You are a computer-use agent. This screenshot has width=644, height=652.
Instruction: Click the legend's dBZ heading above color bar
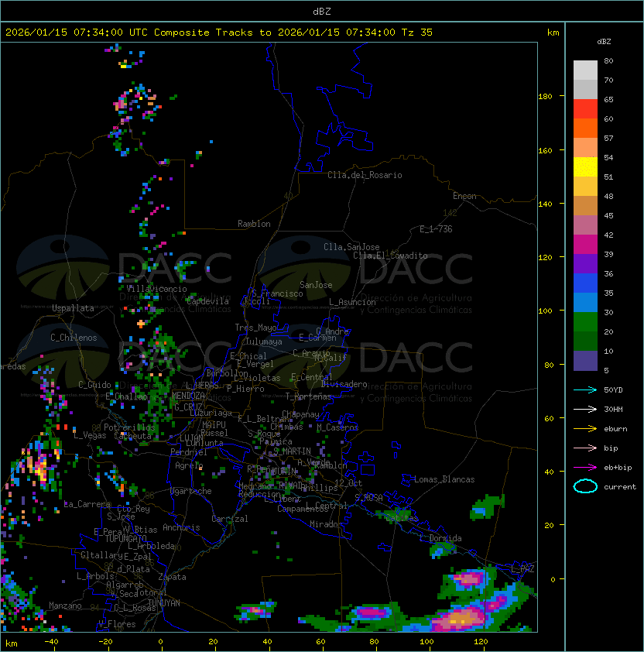pos(604,42)
